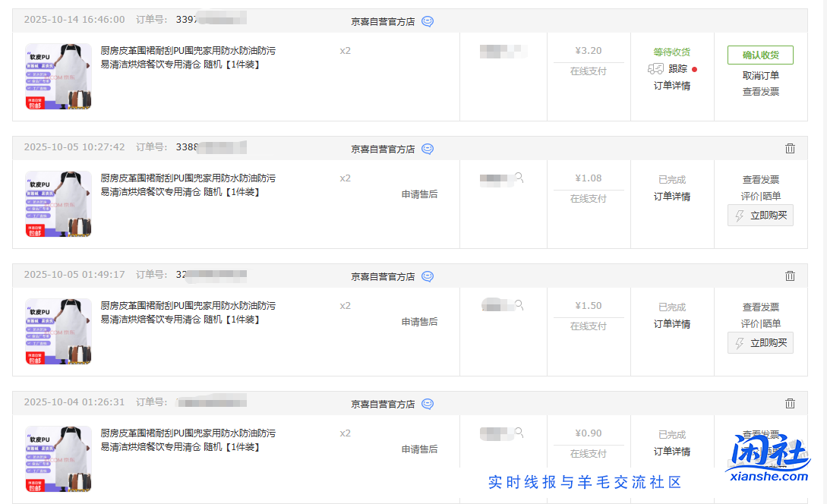Open the apron product thumbnail on the 2025-10-14 order
The width and height of the screenshot is (827, 504).
[57, 75]
